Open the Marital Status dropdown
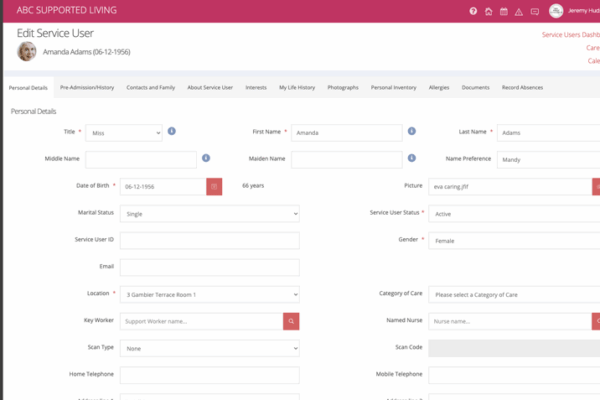The width and height of the screenshot is (600, 400). (x=209, y=213)
